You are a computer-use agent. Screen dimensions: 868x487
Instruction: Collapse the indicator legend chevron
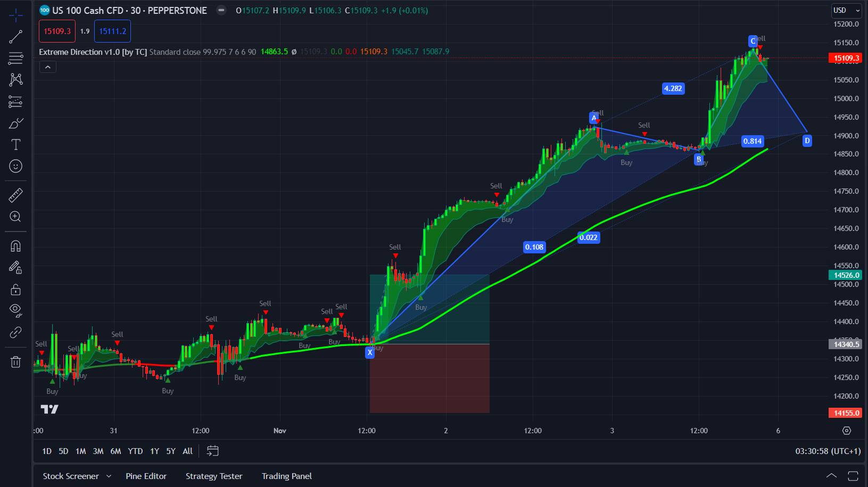click(47, 67)
